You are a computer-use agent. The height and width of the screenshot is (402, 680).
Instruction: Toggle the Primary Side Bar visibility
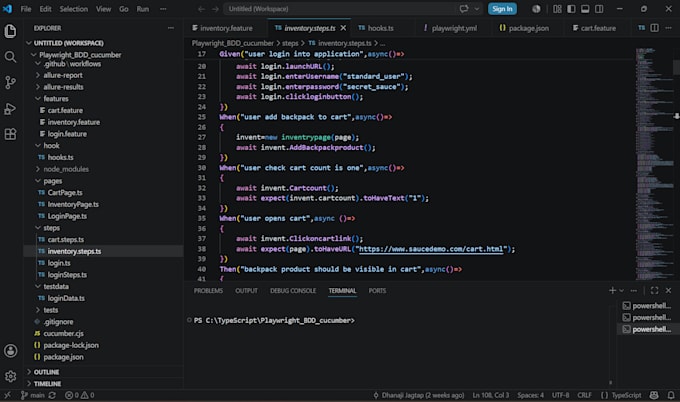click(571, 9)
